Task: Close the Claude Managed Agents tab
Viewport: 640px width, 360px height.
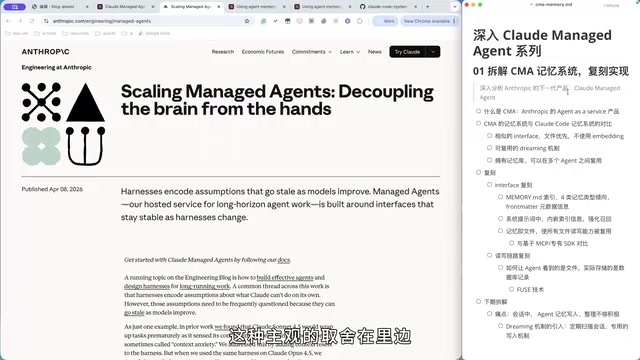Action: coord(153,7)
